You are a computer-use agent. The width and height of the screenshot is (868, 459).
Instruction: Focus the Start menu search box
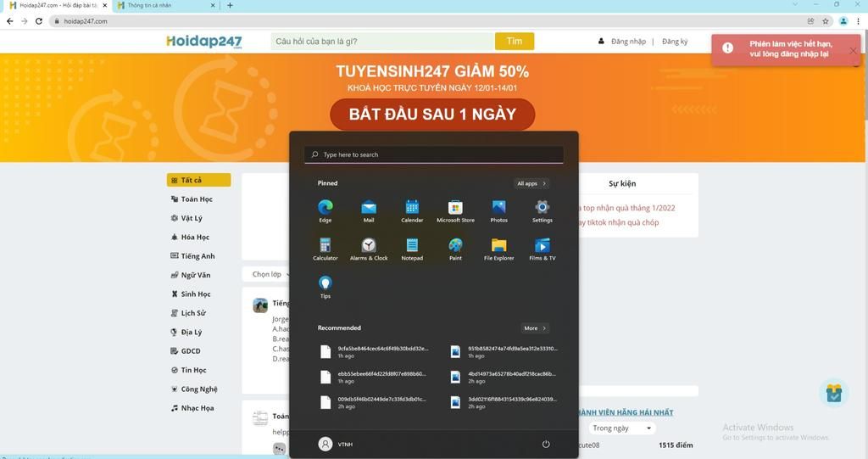[x=434, y=154]
